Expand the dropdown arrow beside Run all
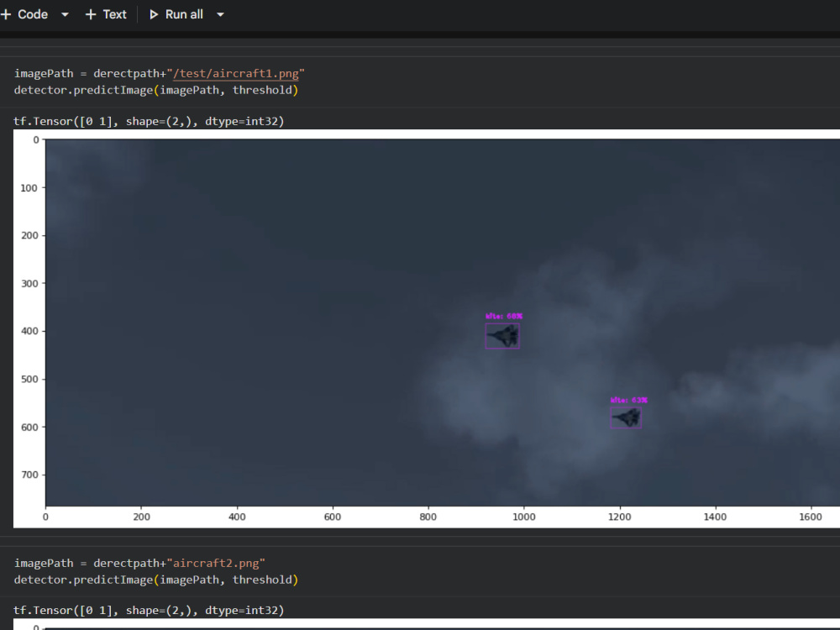 (x=220, y=14)
